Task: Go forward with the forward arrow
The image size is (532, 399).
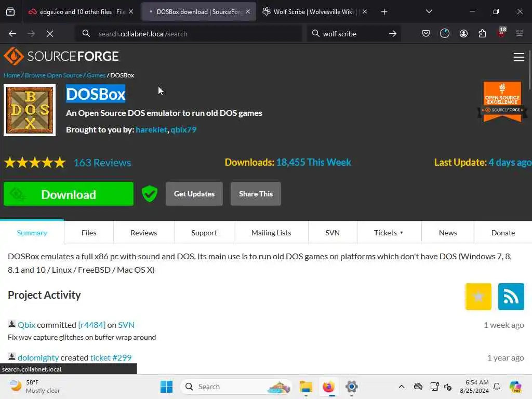Action: pyautogui.click(x=31, y=34)
